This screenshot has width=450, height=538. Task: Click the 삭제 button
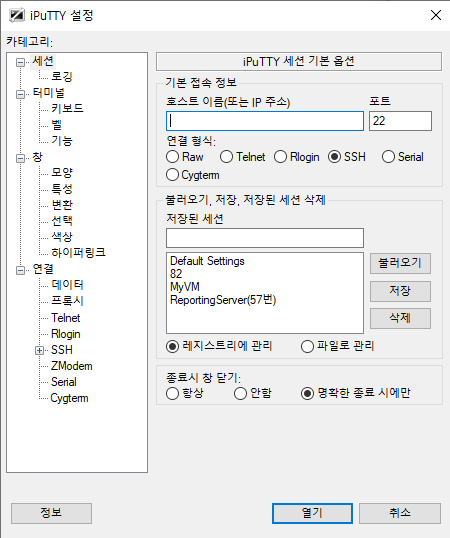tap(400, 318)
